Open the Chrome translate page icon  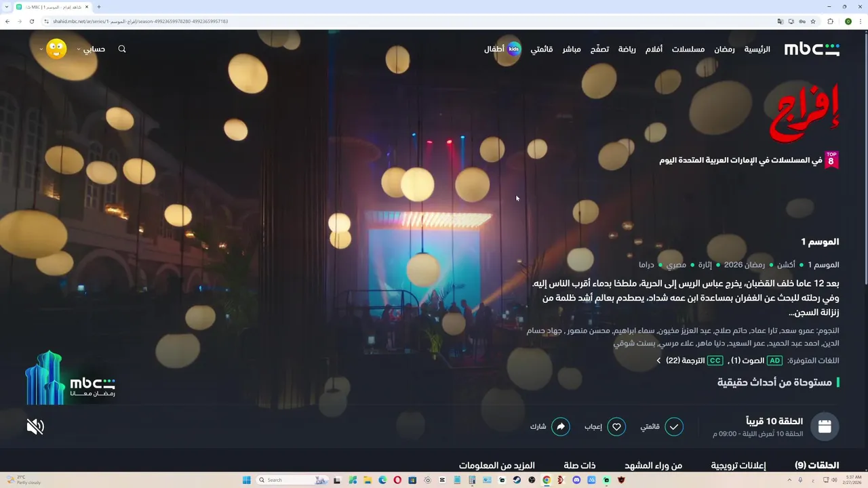tap(781, 22)
